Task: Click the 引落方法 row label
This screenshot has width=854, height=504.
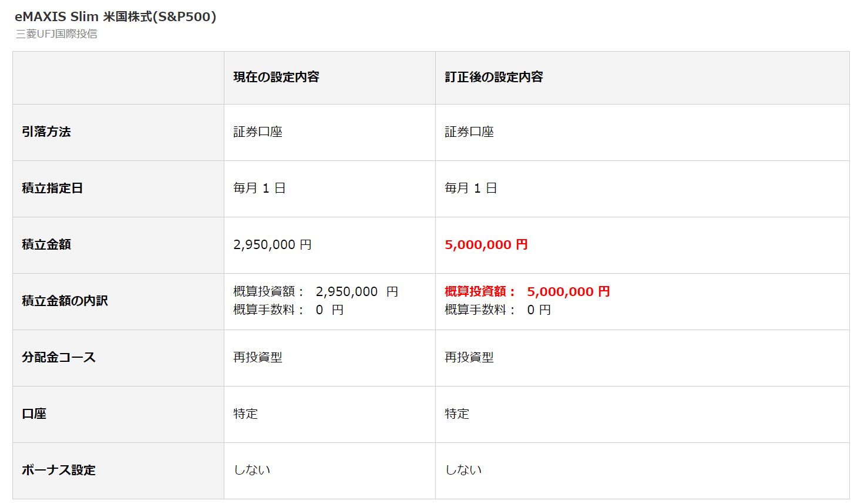Action: tap(46, 132)
